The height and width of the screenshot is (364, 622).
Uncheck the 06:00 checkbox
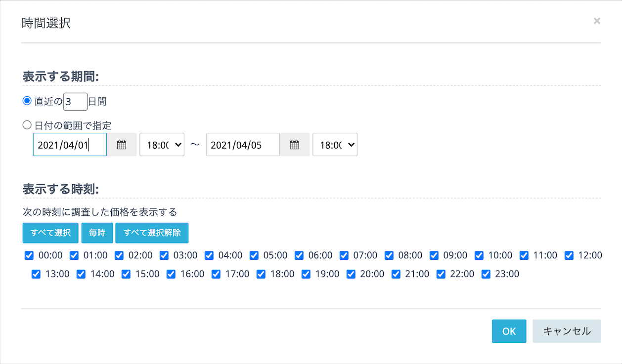[299, 255]
